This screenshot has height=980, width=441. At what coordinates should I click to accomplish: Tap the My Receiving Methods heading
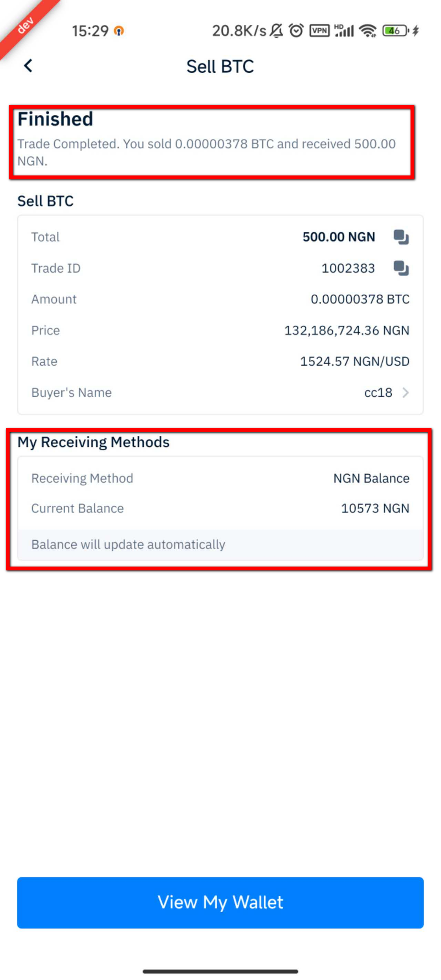[x=94, y=442]
